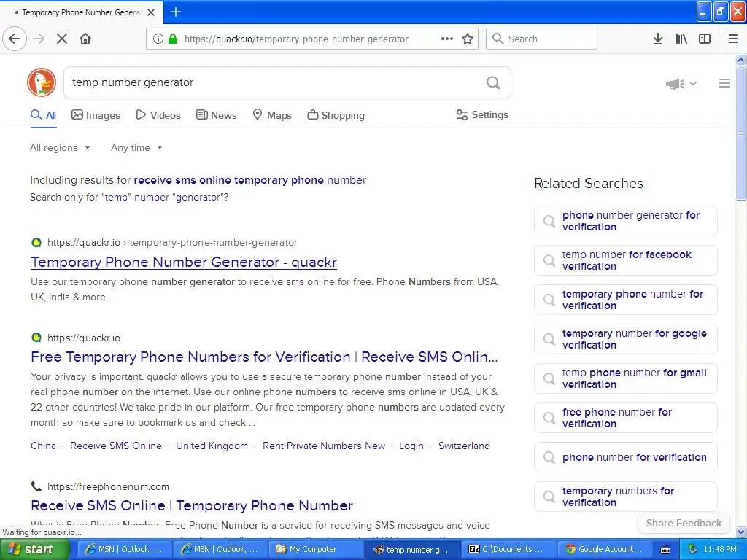747x560 pixels.
Task: Switch to the Maps tab
Action: [271, 114]
